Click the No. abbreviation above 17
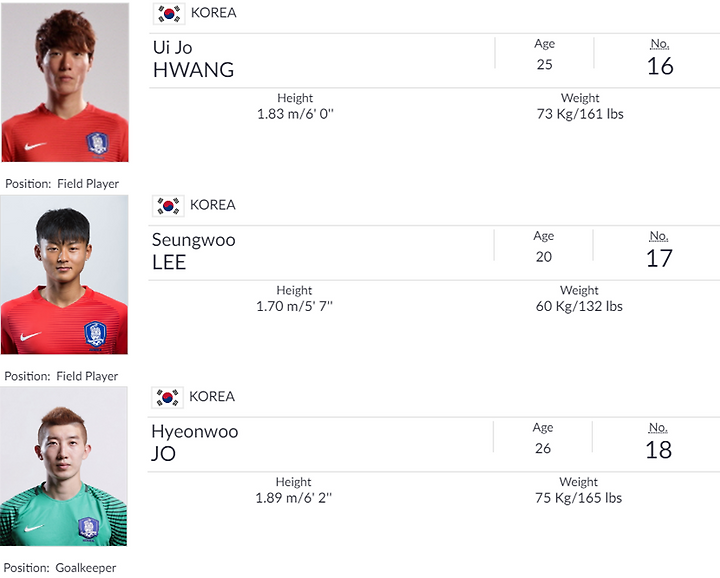Image resolution: width=720 pixels, height=578 pixels. point(659,236)
